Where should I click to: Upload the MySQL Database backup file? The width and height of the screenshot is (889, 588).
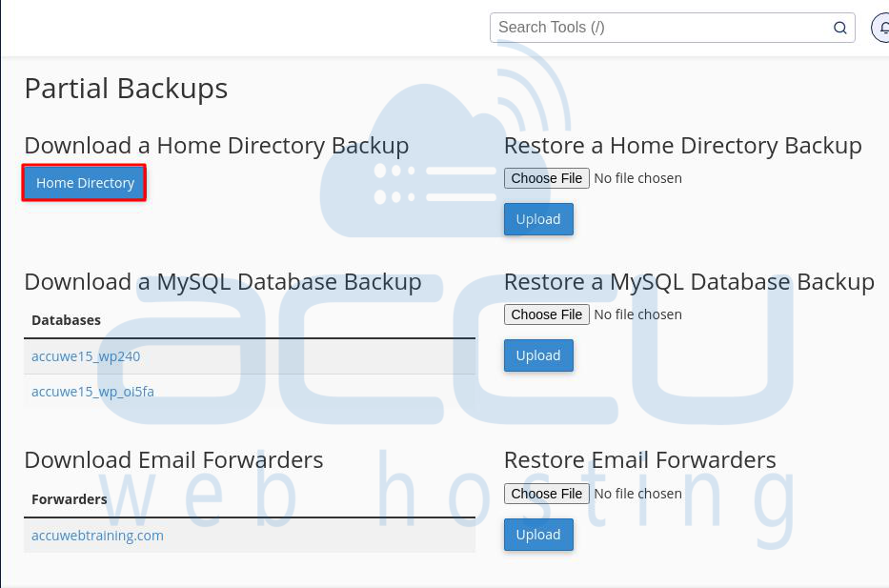pos(538,355)
